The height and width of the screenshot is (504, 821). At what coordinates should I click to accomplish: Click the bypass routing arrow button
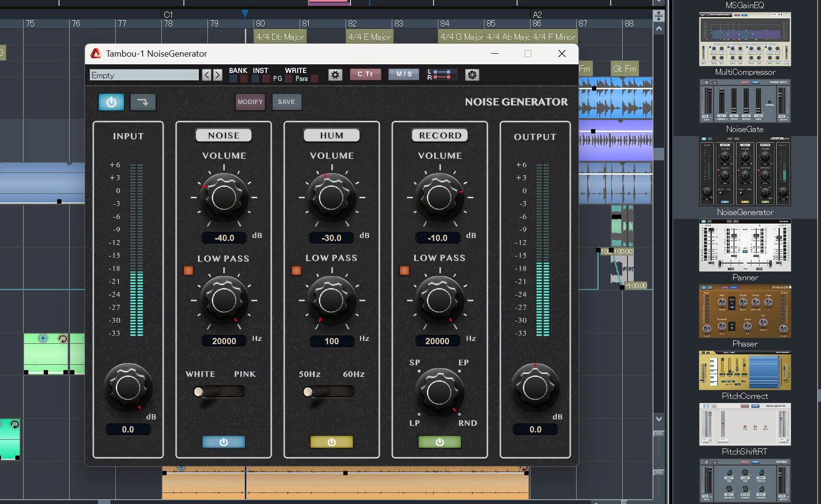143,102
